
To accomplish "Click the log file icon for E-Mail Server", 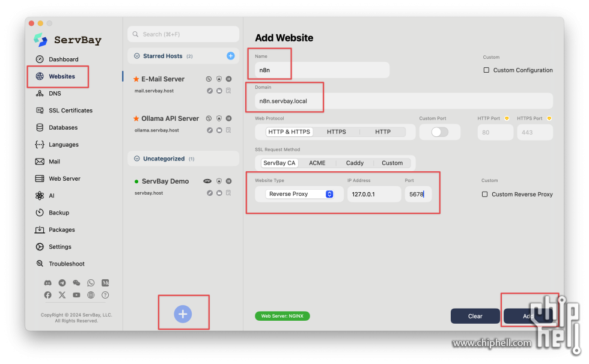I will (x=228, y=91).
